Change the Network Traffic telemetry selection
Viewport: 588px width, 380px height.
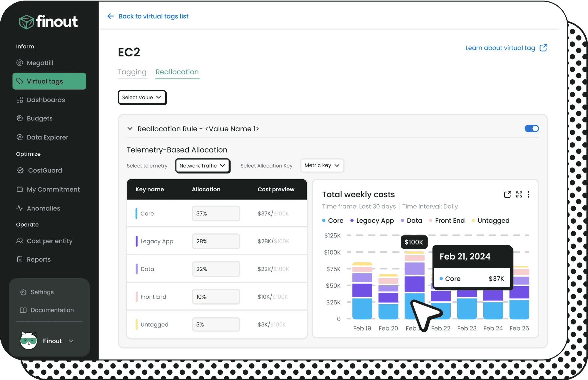coord(203,165)
